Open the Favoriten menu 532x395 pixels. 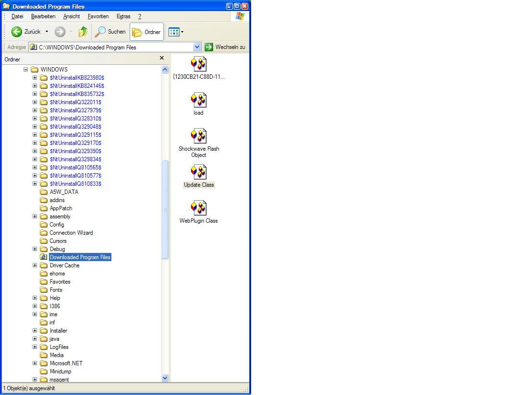98,16
